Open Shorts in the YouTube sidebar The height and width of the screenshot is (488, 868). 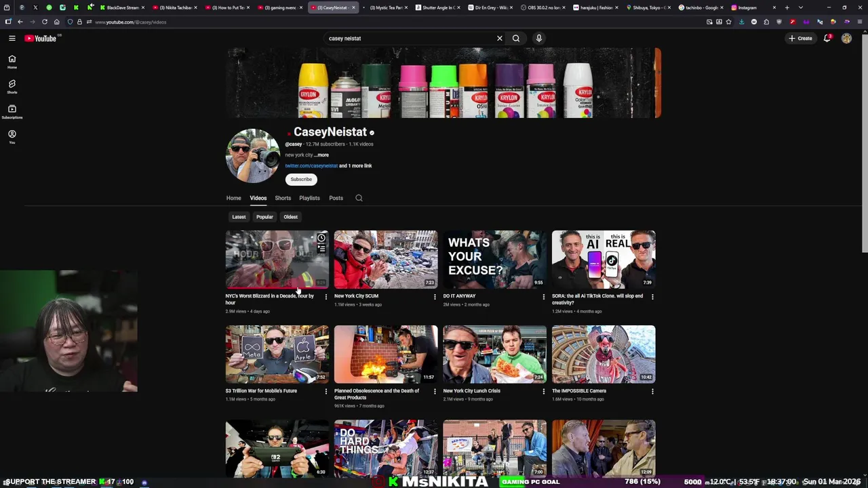pos(12,87)
